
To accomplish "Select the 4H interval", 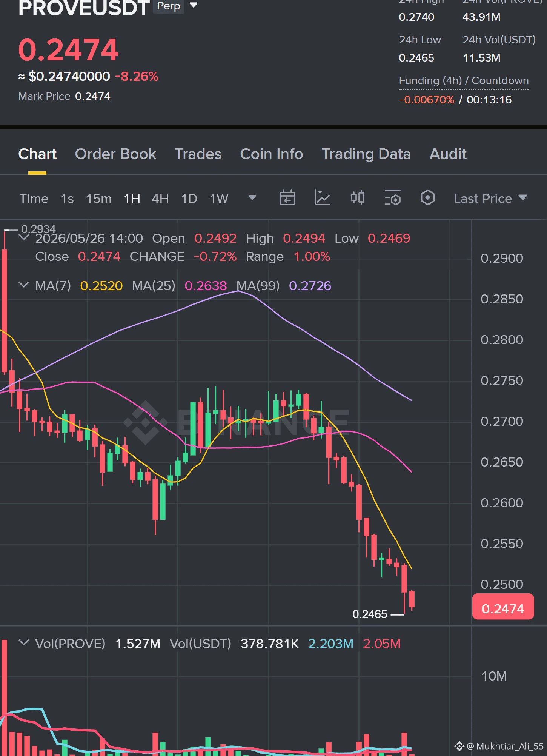I will pos(160,199).
